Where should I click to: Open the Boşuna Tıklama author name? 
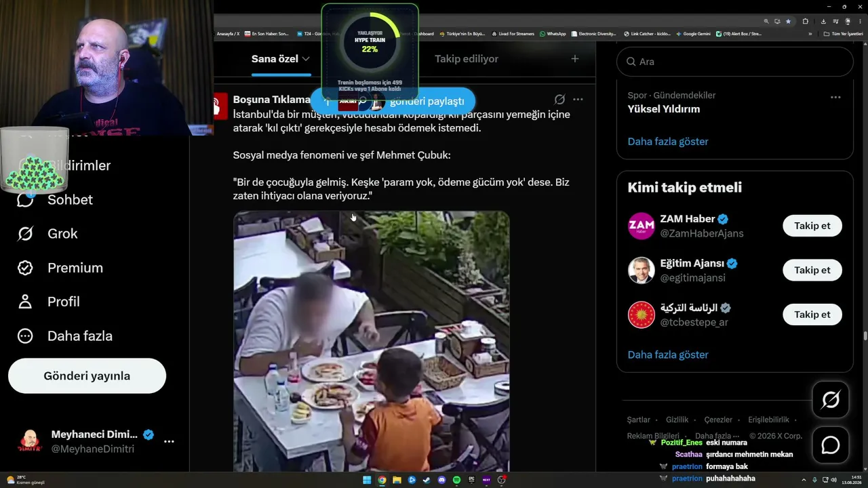pyautogui.click(x=272, y=100)
